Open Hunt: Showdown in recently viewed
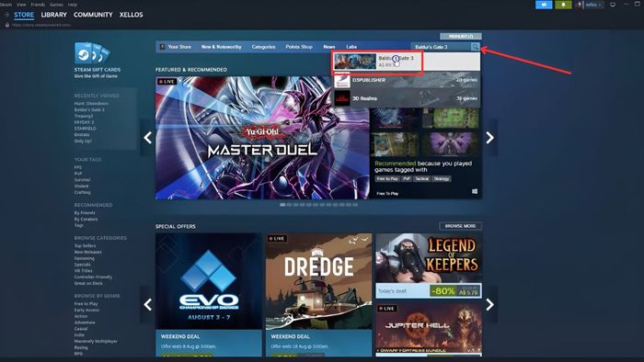Viewport: 644px width, 362px height. coord(91,104)
